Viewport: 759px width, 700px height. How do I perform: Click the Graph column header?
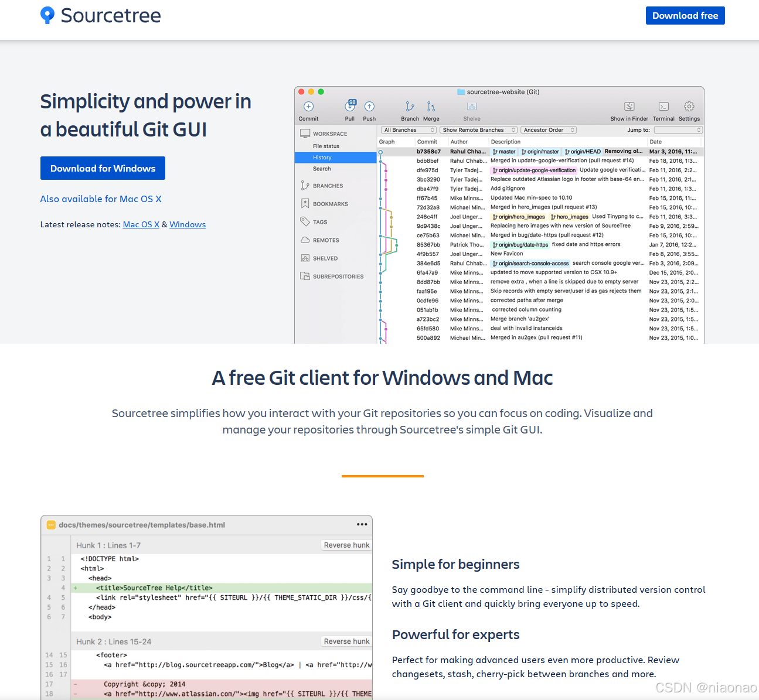[387, 142]
